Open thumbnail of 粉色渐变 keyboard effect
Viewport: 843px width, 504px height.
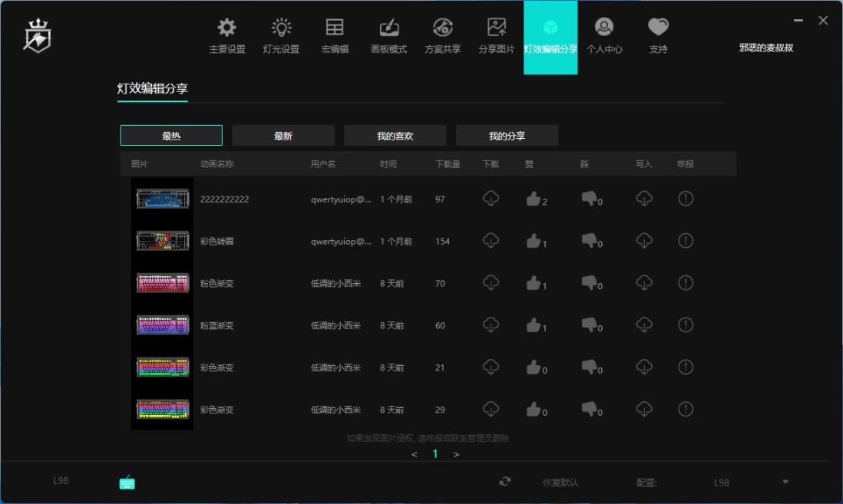162,282
